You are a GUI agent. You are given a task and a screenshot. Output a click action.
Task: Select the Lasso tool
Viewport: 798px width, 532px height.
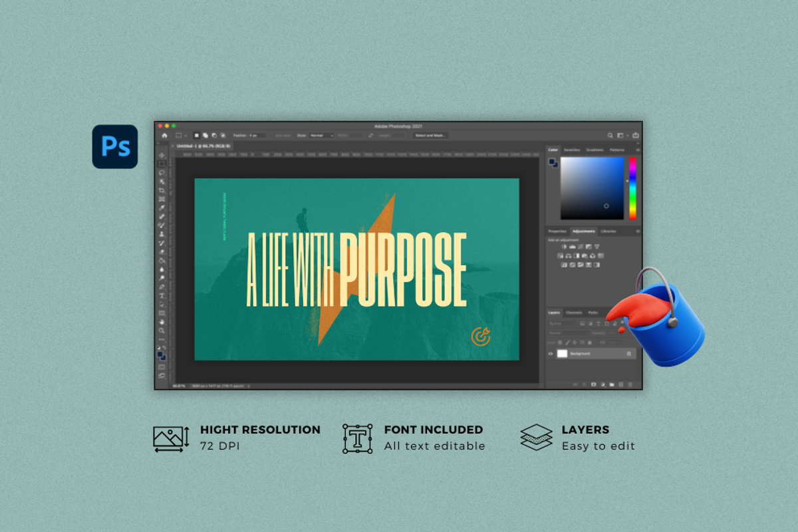(162, 172)
